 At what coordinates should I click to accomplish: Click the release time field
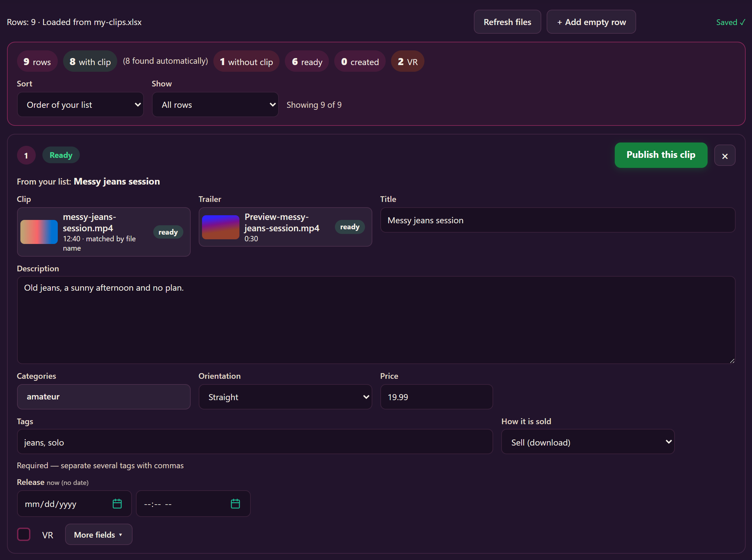[x=193, y=504]
